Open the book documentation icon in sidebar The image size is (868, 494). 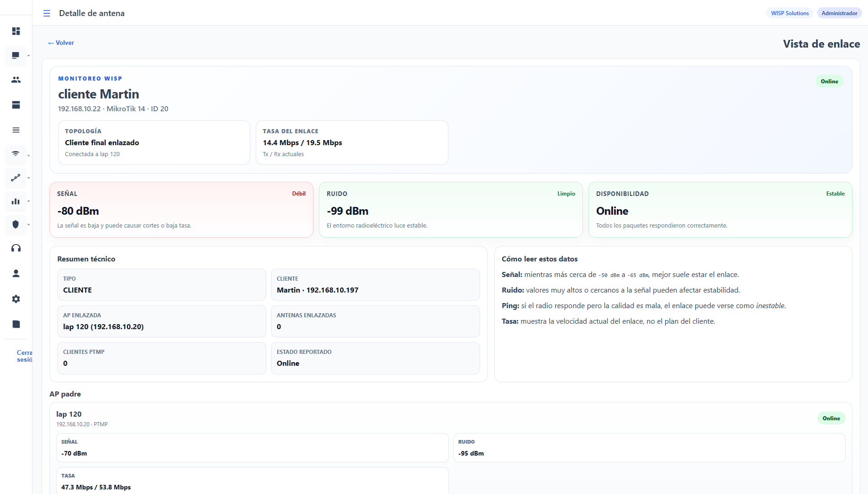(16, 324)
